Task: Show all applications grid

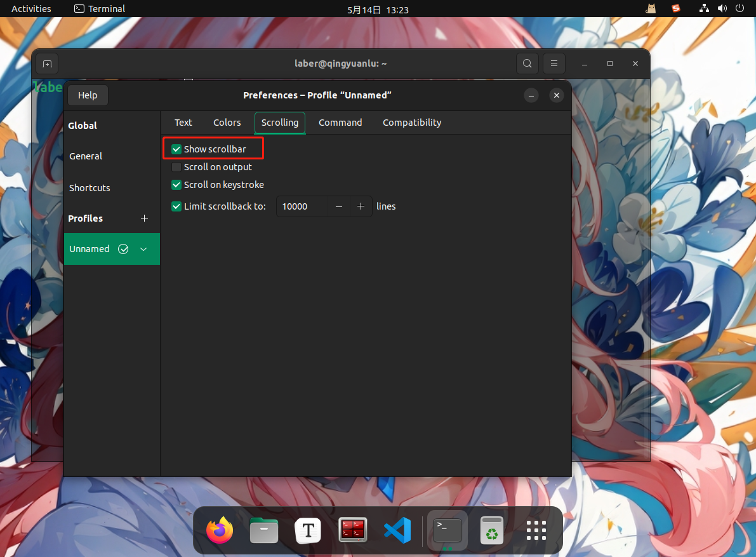Action: 536,530
